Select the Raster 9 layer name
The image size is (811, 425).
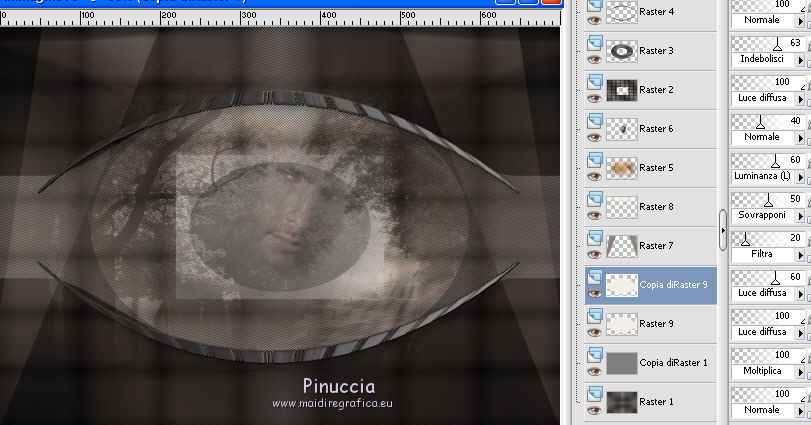point(656,324)
